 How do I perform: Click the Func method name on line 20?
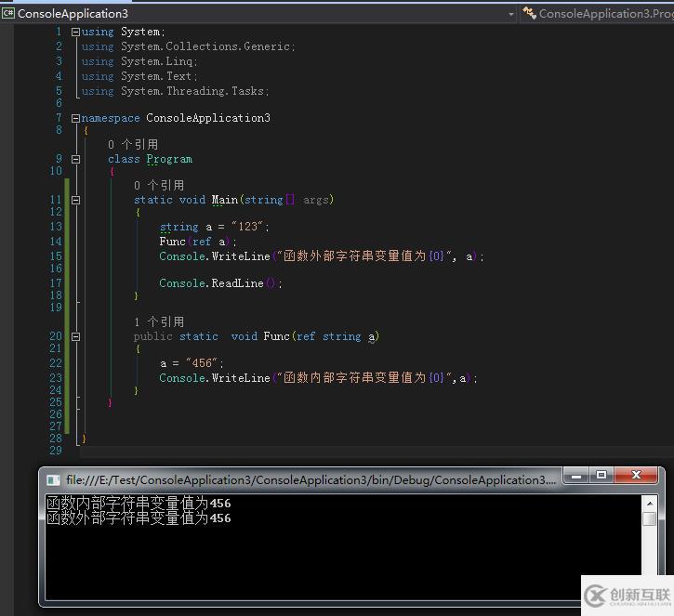[x=276, y=336]
